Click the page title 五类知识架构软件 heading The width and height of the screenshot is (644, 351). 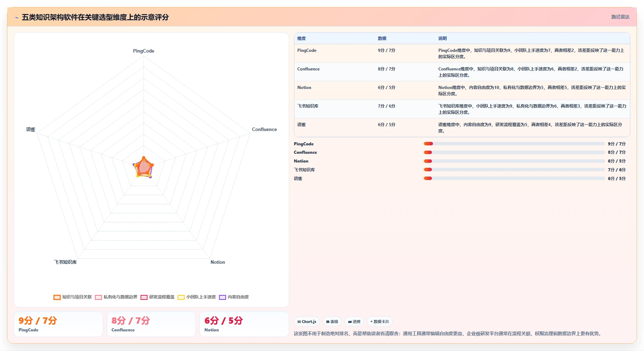(95, 17)
